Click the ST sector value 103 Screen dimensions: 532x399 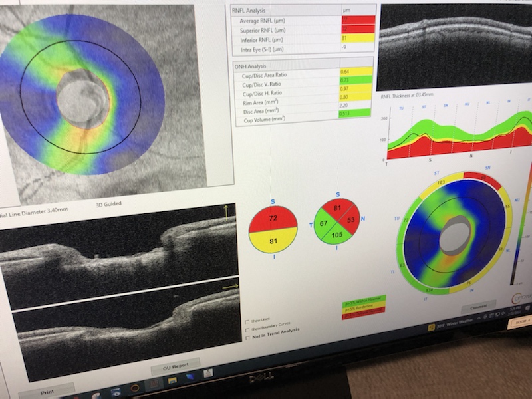pos(441,182)
